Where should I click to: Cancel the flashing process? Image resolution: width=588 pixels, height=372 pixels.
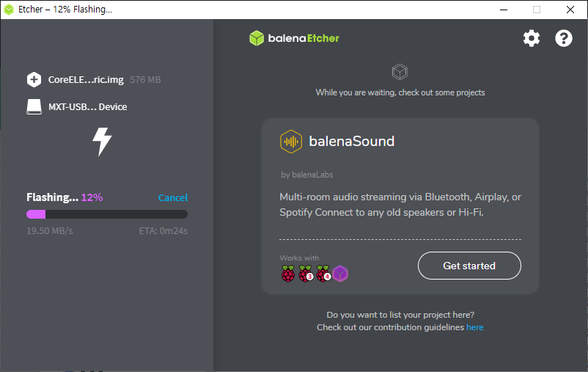point(173,197)
